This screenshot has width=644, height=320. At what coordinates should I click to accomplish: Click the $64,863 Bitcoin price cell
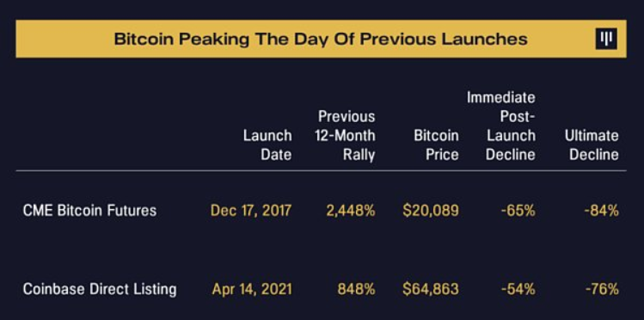coord(431,289)
